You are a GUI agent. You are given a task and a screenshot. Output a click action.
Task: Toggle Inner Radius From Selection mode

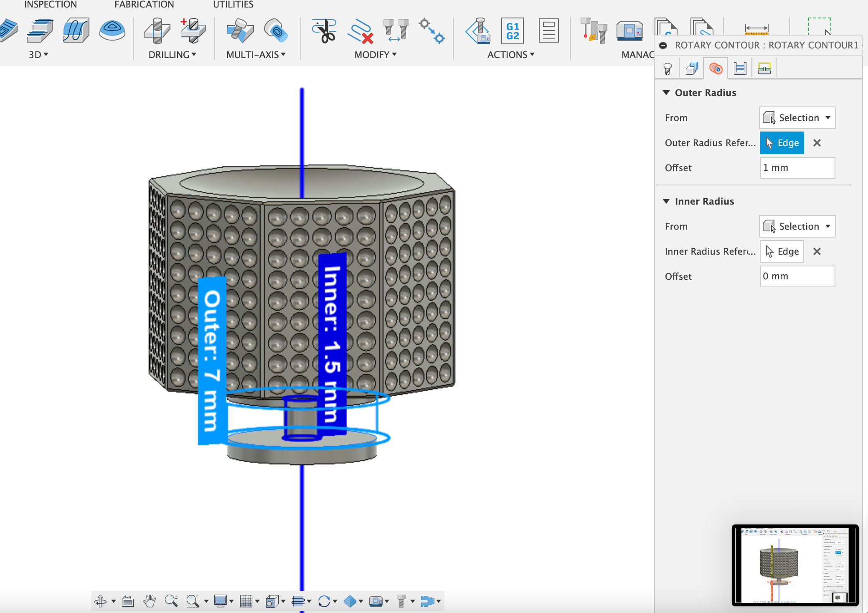pos(796,225)
